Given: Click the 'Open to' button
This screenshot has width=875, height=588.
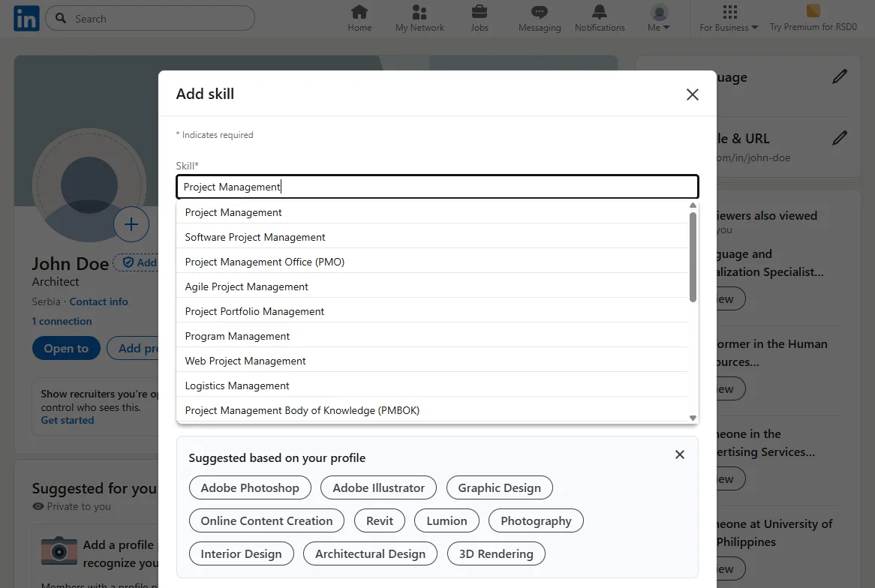Looking at the screenshot, I should click(66, 348).
